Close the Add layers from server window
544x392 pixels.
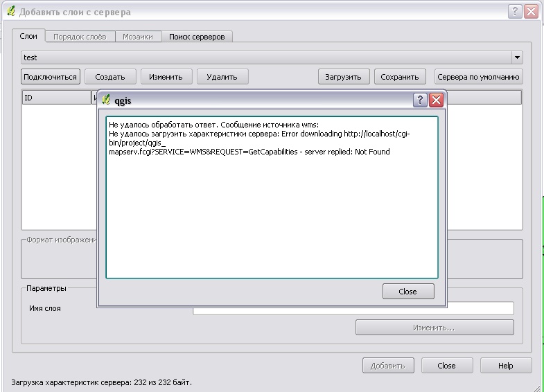pyautogui.click(x=531, y=12)
